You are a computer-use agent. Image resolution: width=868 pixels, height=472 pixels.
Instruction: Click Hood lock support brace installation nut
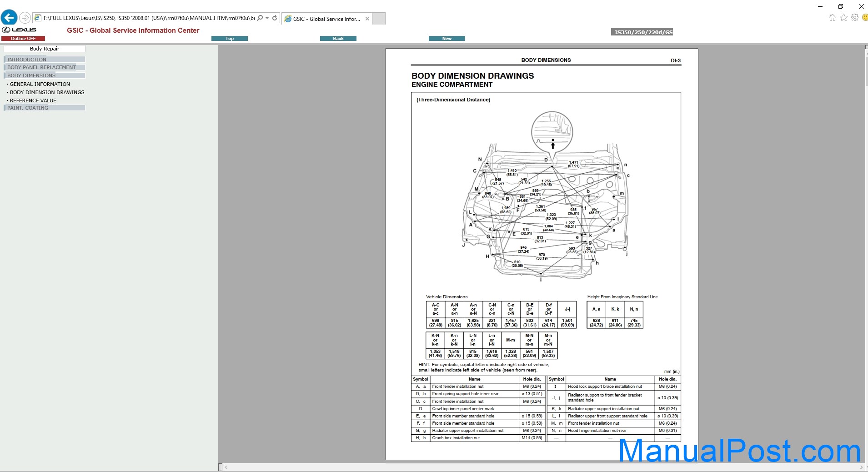605,387
